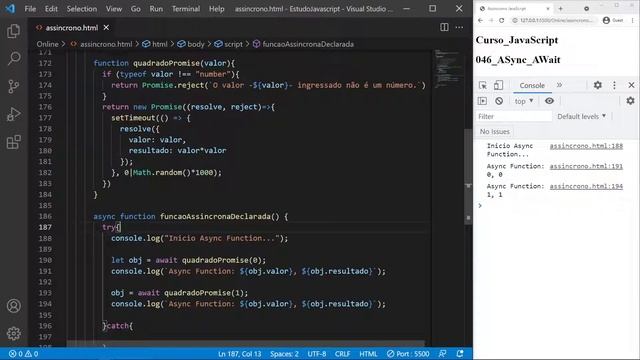Close the DevTools panel

tap(631, 85)
